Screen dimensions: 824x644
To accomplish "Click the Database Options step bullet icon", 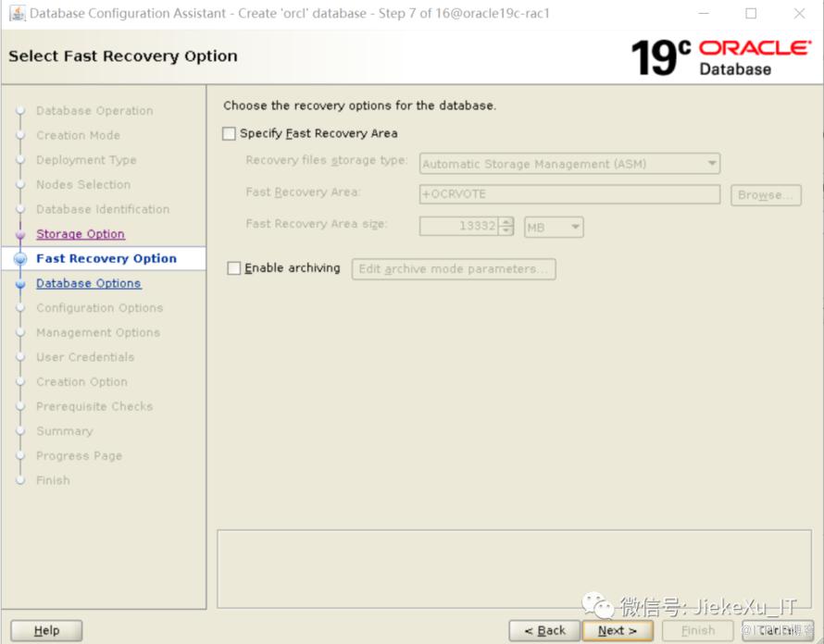I will pyautogui.click(x=20, y=284).
